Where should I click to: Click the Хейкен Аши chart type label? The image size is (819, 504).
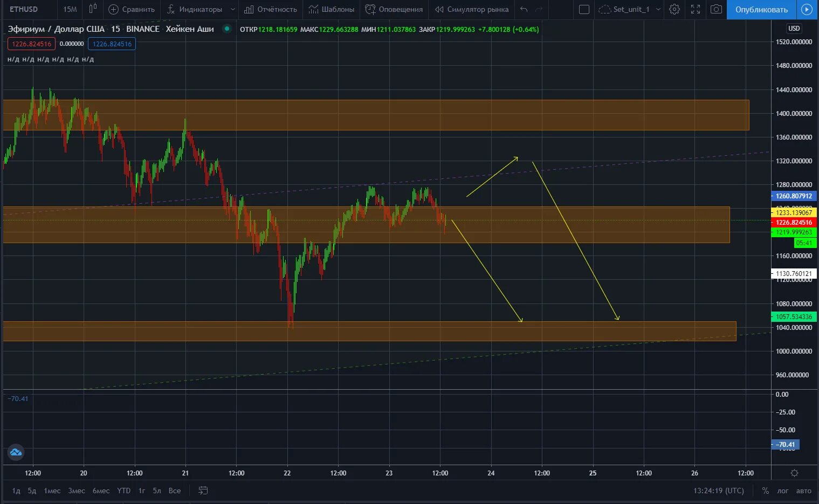tap(190, 29)
